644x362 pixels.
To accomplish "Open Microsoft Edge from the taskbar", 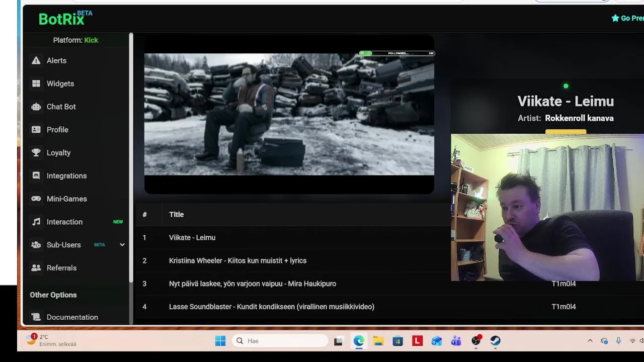I will point(359,341).
